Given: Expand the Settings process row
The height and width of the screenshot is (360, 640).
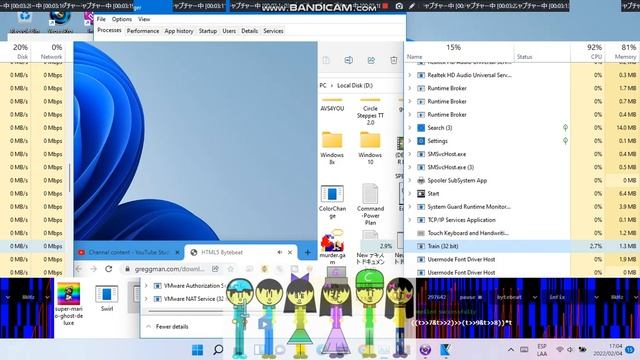Looking at the screenshot, I should (409, 141).
